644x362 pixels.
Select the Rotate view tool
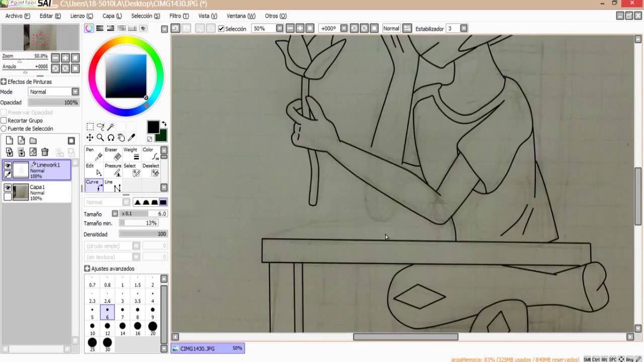click(x=111, y=138)
